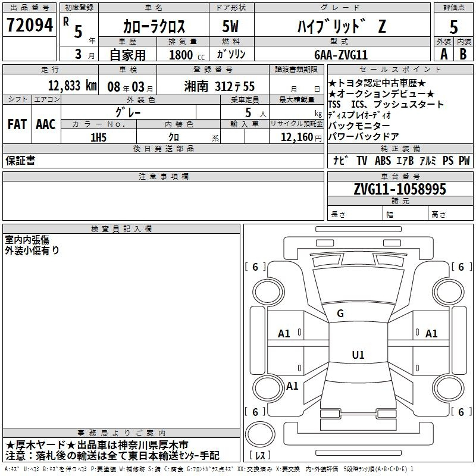Click recycle deposit 12,160円

coord(301,137)
